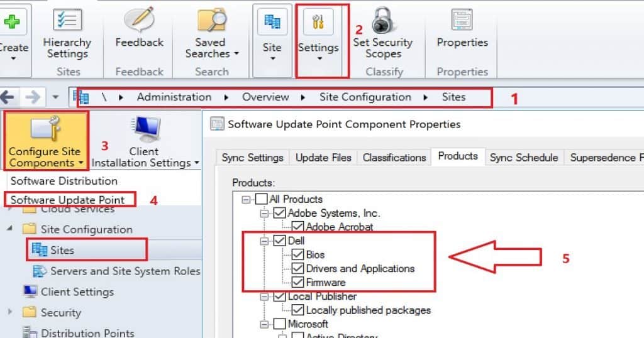
Task: Open Client Installation Settings dropdown arrow
Action: (x=197, y=163)
